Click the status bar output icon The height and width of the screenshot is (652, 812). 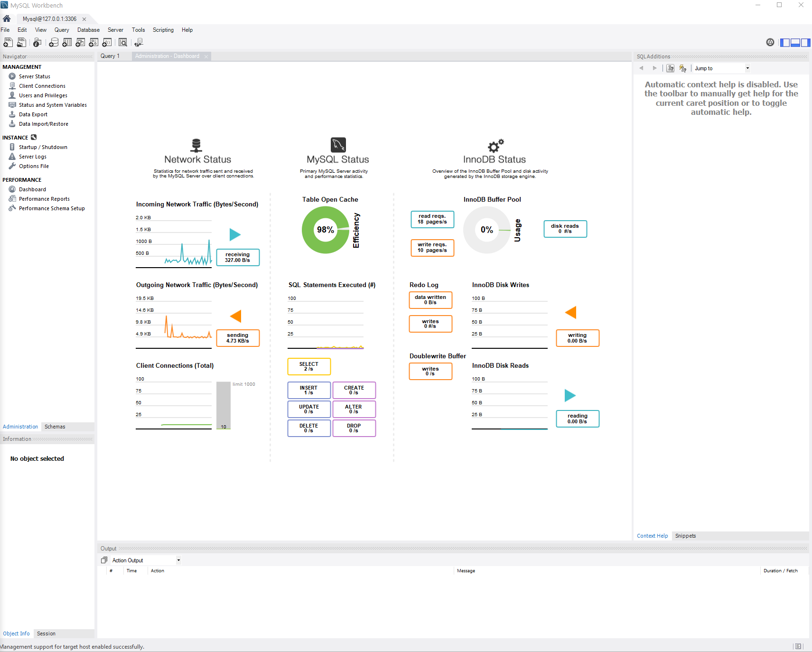[x=798, y=646]
